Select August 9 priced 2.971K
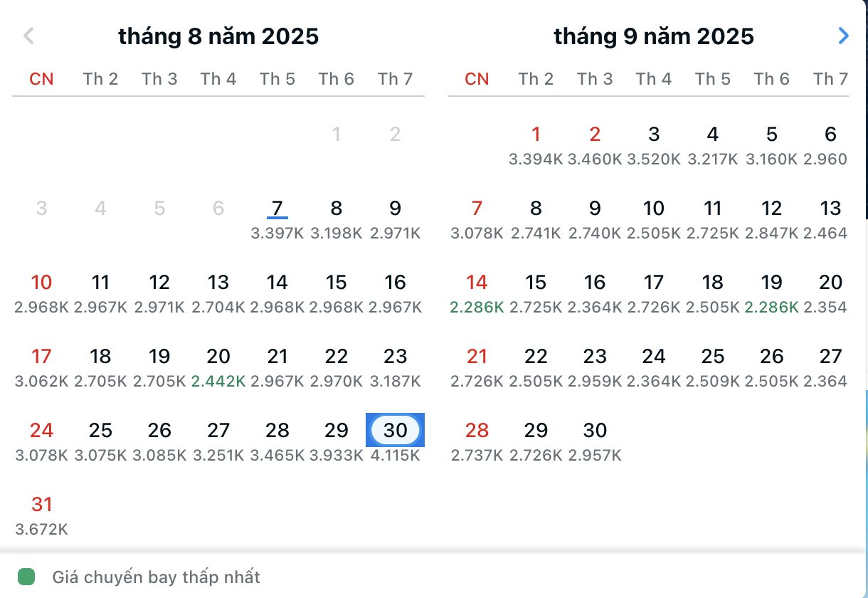The width and height of the screenshot is (868, 598). coord(396,209)
